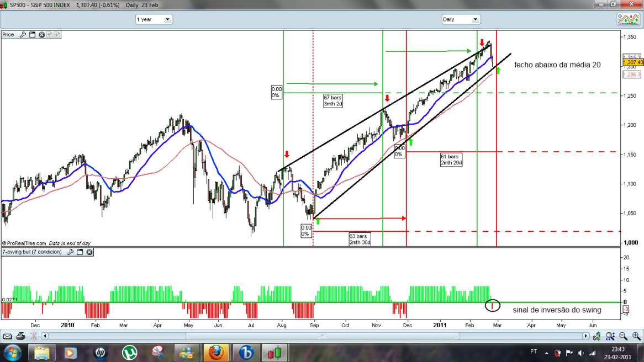Open the Snipping Tool on taskbar
This screenshot has height=362, width=644.
click(x=158, y=353)
